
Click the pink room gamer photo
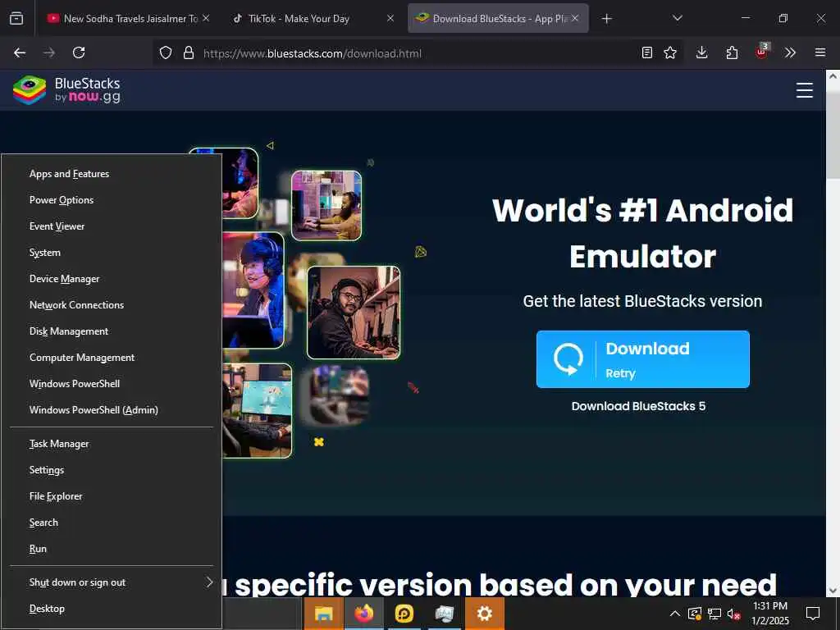click(326, 206)
